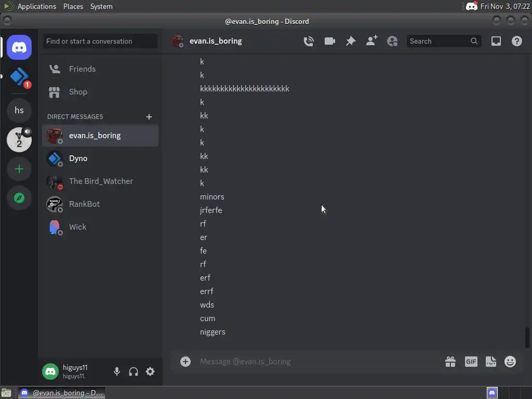Click the evan.is_boring header avatar
Image resolution: width=532 pixels, height=399 pixels.
[x=178, y=41]
